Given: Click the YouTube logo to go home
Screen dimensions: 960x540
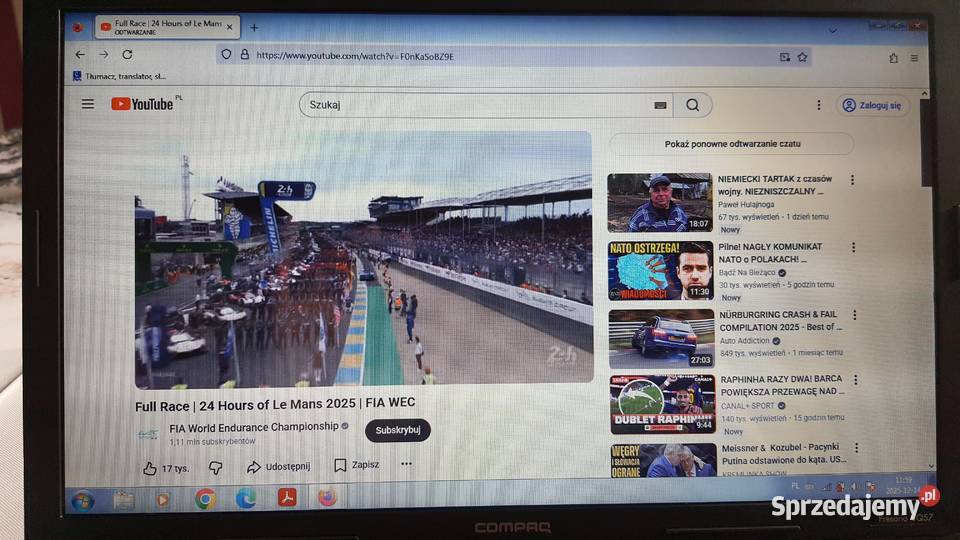Looking at the screenshot, I should pos(142,104).
